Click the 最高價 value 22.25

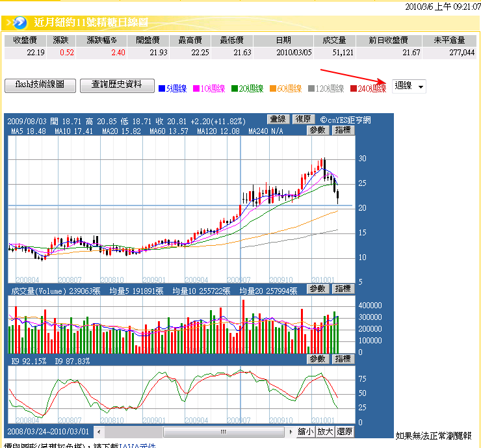(x=200, y=53)
